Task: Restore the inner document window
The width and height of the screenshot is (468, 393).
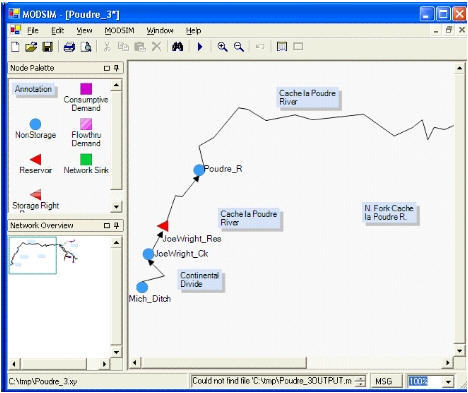Action: (449, 30)
